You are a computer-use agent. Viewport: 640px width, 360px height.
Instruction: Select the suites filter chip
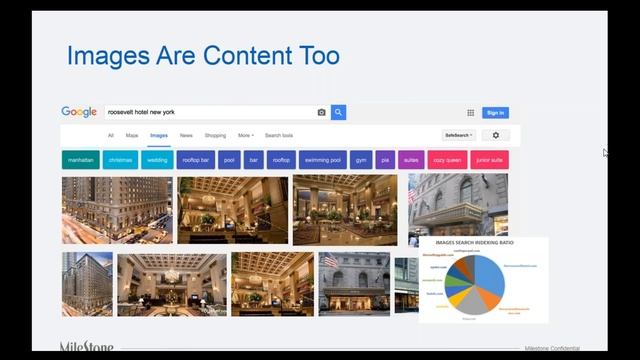coord(411,160)
